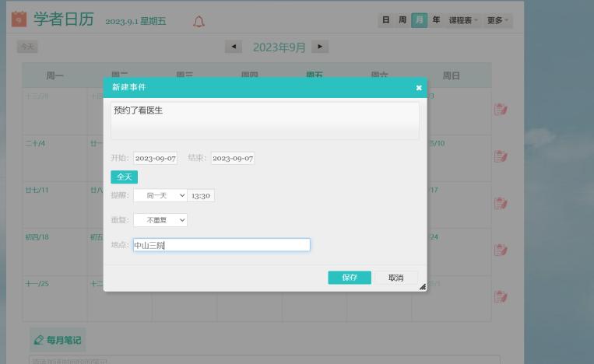
Task: Click the calendar logo icon
Action: point(19,19)
